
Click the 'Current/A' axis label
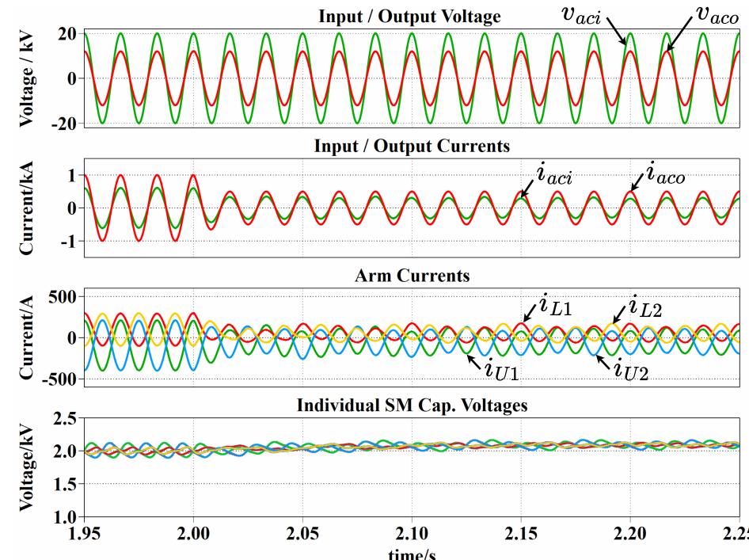coord(26,337)
